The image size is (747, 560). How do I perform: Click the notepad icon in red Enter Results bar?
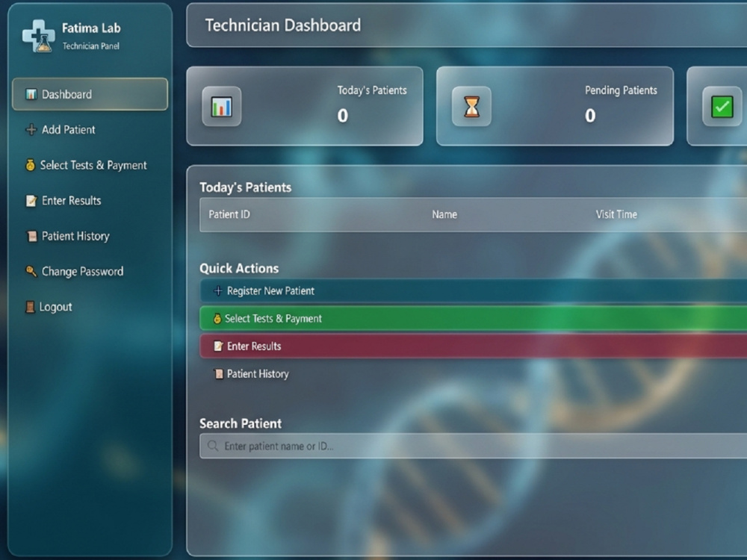tap(218, 346)
